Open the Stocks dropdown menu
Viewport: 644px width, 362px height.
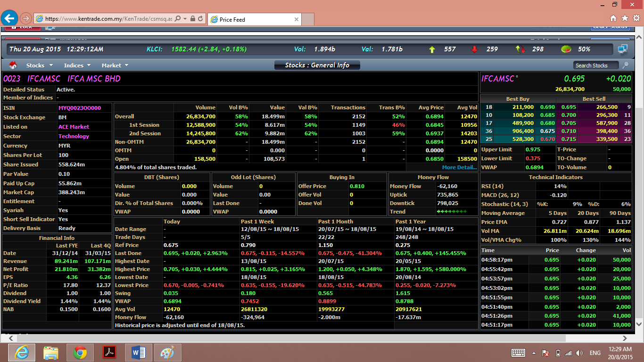coord(39,66)
